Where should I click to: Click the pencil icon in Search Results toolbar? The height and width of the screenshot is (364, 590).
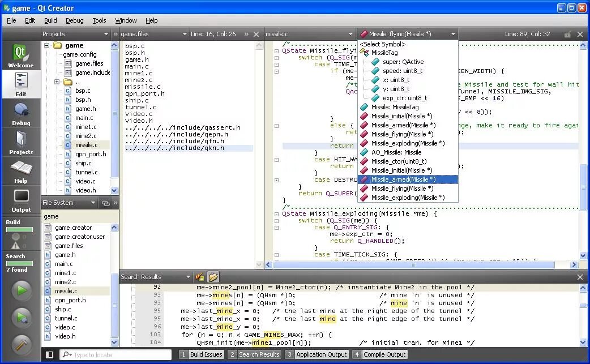coord(199,277)
